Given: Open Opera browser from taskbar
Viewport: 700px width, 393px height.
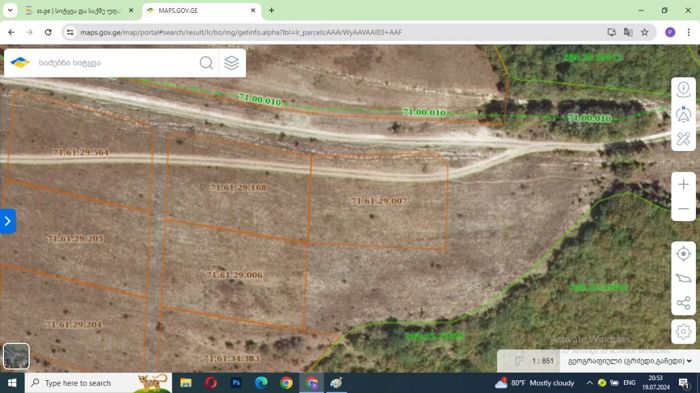Looking at the screenshot, I should [x=211, y=383].
